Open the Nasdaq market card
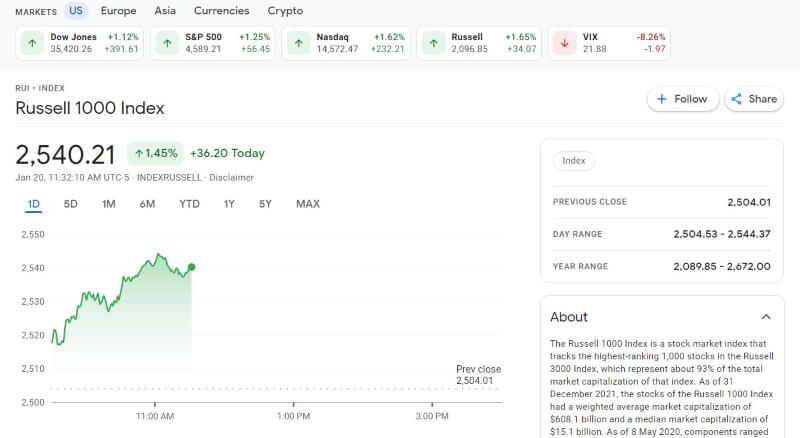 click(x=346, y=43)
